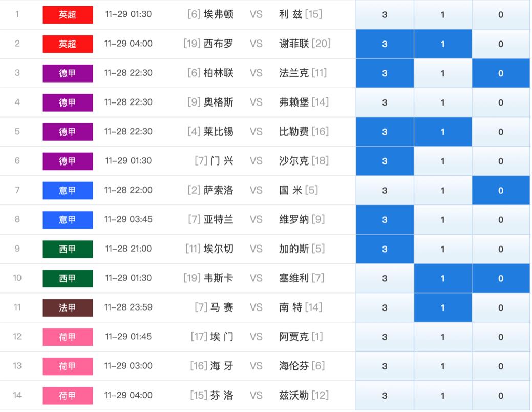532x412 pixels.
Task: Open away team 塞维利
Action: pyautogui.click(x=294, y=278)
